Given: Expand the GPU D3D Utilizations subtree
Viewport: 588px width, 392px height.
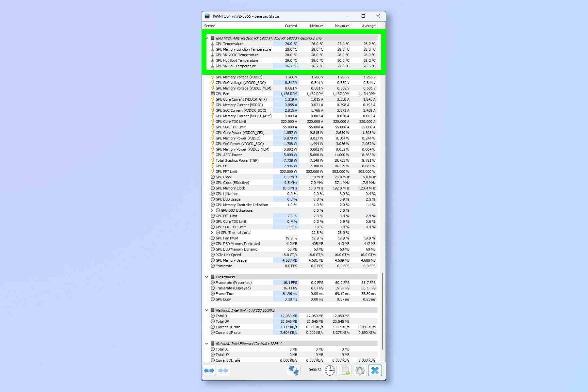Looking at the screenshot, I should (212, 210).
